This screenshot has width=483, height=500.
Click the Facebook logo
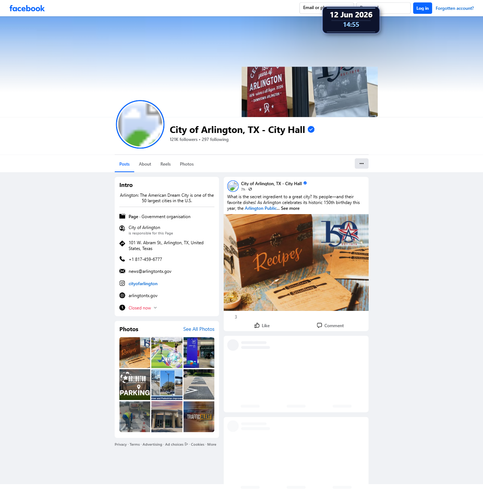pyautogui.click(x=27, y=8)
